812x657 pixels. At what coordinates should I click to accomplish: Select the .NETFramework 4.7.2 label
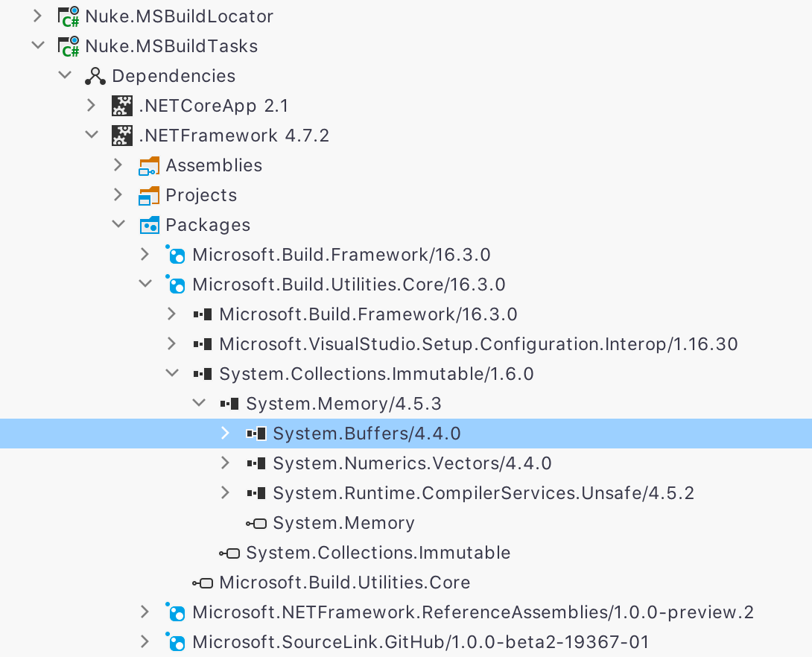coord(234,135)
